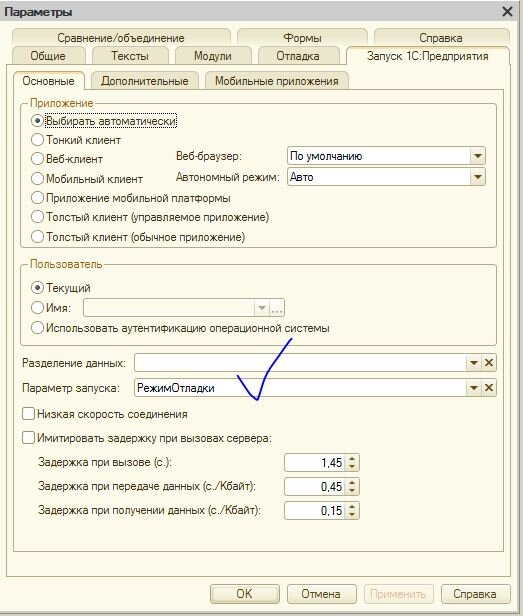Click the Справка button at bottom
Viewport: 523px width, 616px height.
click(475, 594)
